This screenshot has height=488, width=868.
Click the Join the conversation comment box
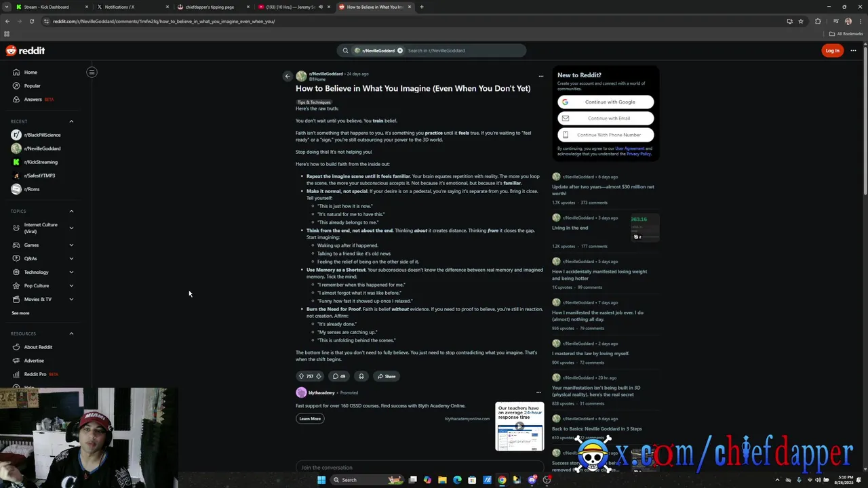tap(419, 467)
